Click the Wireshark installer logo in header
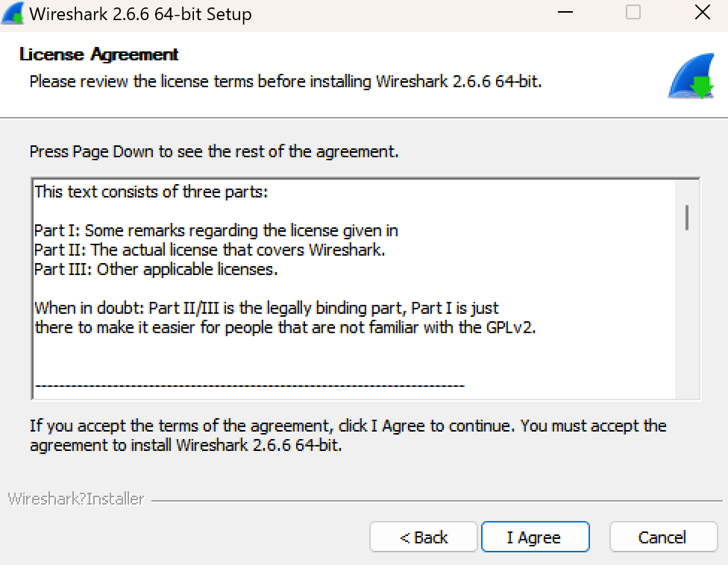 point(691,77)
